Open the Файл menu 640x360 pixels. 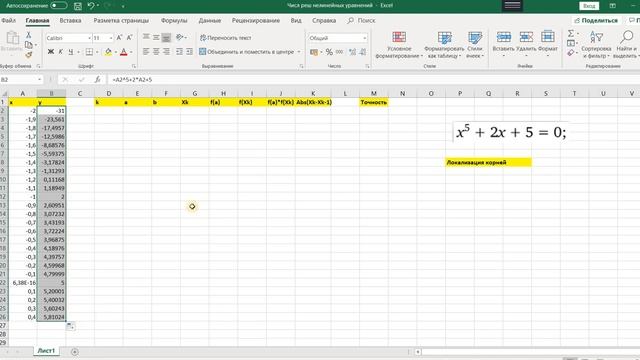click(9, 20)
